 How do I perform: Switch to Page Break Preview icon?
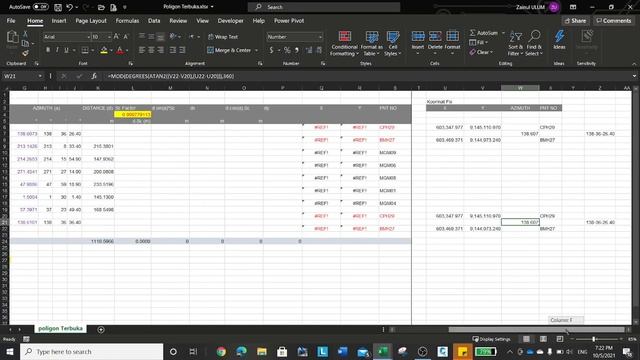tap(560, 339)
